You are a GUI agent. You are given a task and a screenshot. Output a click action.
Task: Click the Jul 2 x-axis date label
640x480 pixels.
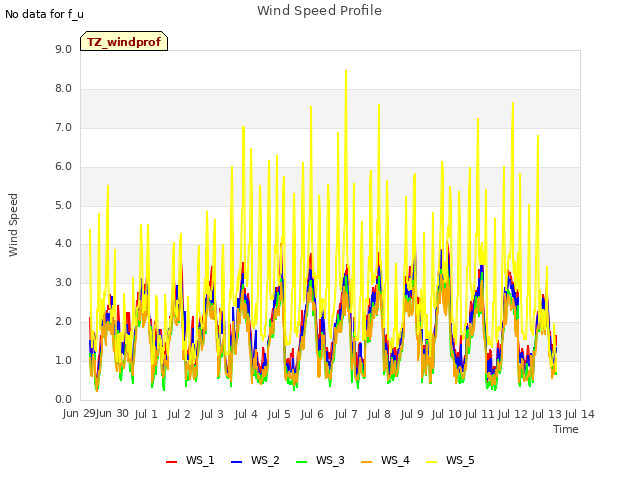tap(179, 414)
